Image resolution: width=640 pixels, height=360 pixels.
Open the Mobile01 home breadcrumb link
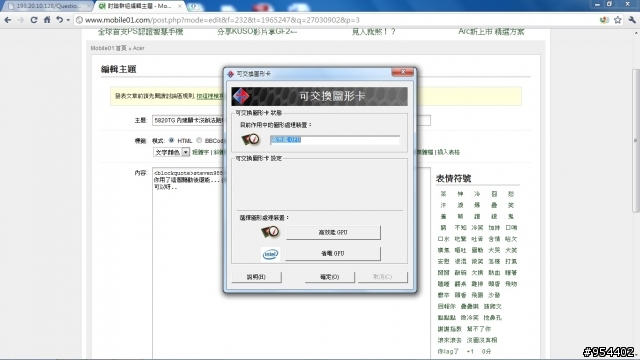click(x=109, y=48)
